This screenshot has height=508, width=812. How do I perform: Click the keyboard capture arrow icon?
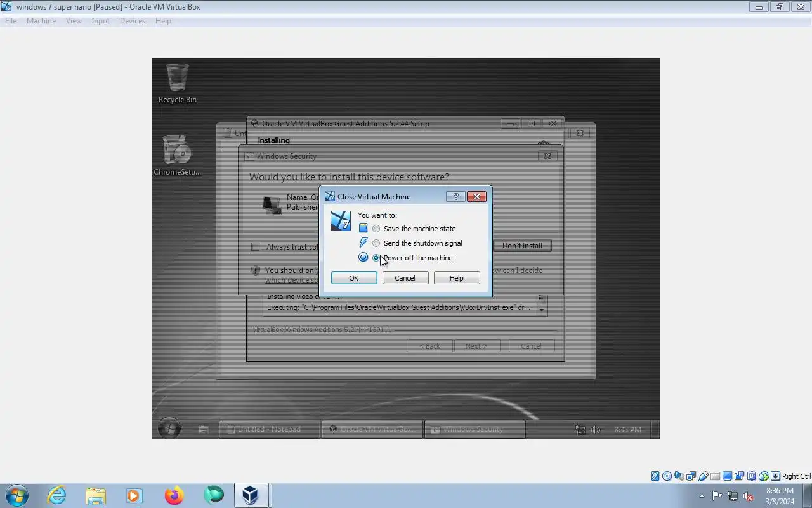coord(775,476)
